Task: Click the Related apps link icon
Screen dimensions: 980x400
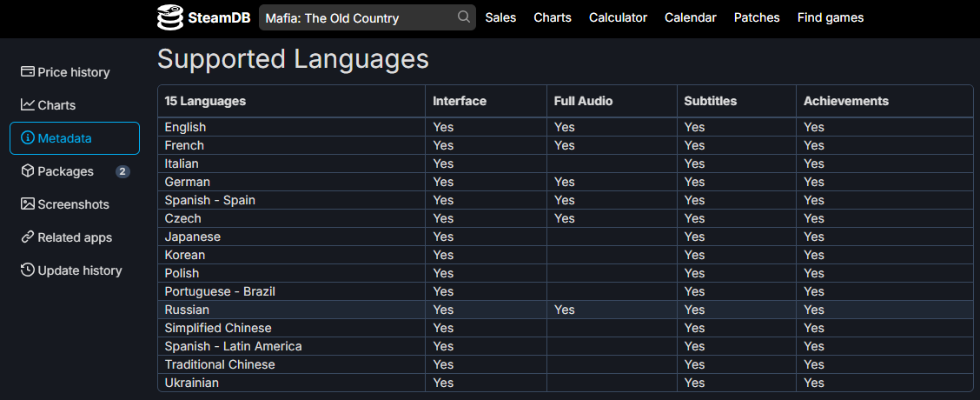Action: (x=28, y=237)
